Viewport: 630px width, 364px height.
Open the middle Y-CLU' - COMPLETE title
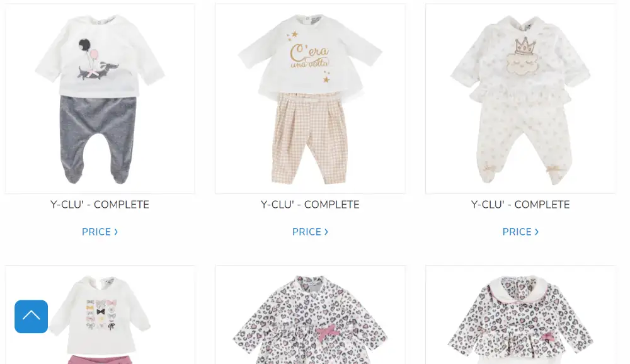(x=310, y=205)
